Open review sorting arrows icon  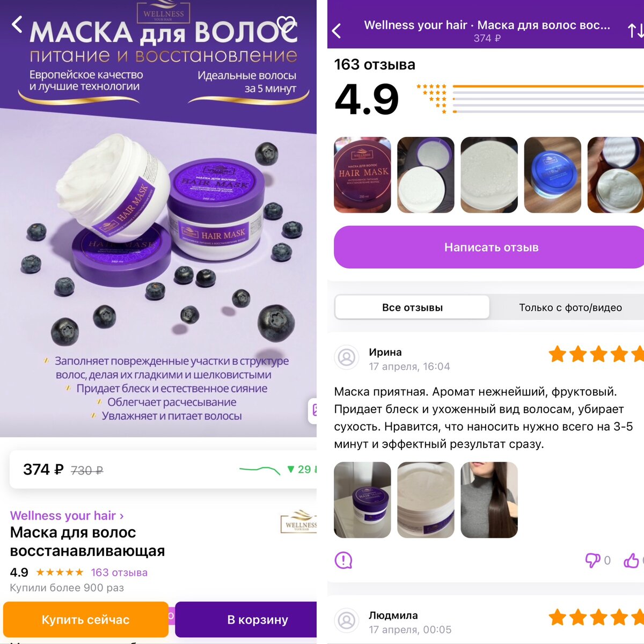click(x=635, y=31)
